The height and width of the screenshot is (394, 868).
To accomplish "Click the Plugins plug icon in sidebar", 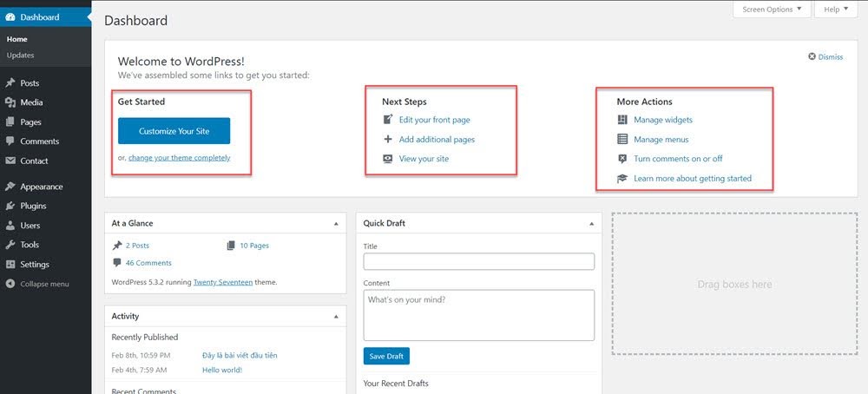I will [10, 206].
